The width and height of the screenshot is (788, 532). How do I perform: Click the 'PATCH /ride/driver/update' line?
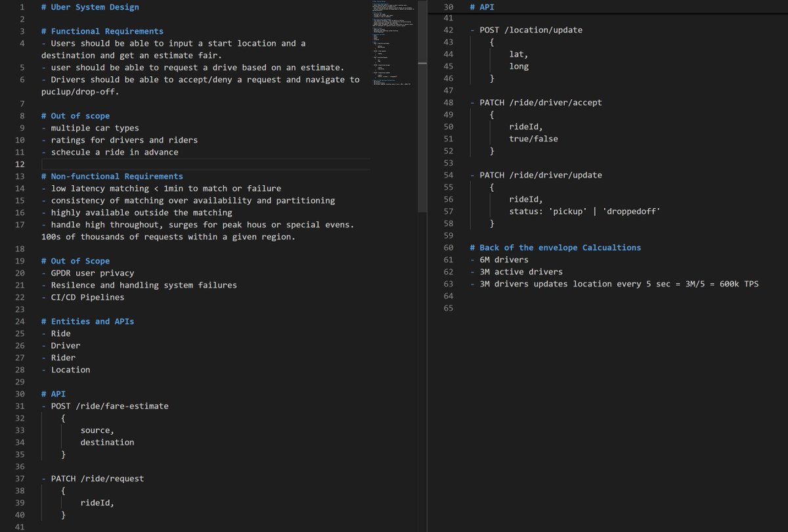pos(536,175)
